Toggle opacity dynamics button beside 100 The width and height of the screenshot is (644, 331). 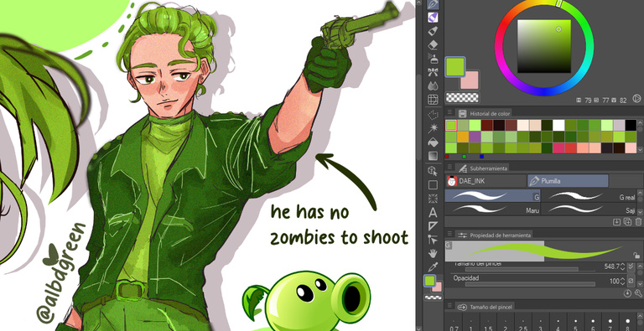point(631,282)
